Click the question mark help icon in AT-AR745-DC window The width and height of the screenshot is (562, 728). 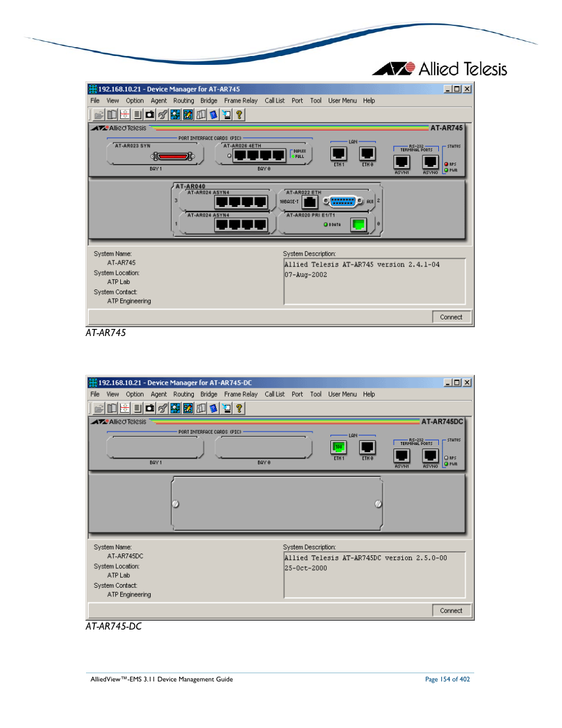pyautogui.click(x=239, y=409)
